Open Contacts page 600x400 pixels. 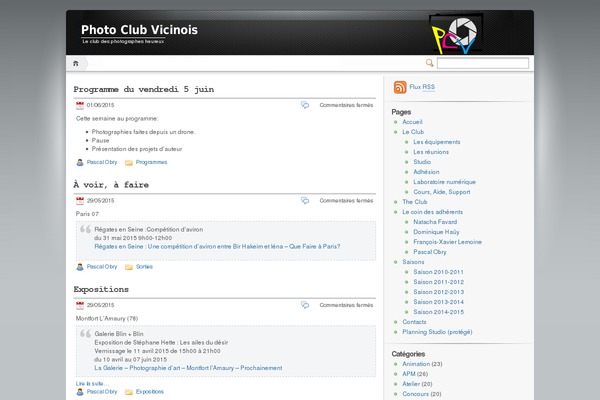coord(414,322)
